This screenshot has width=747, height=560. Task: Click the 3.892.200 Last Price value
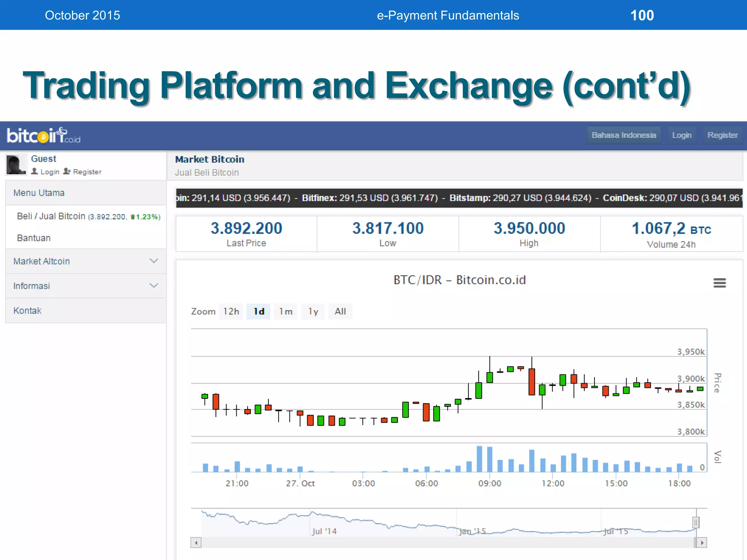tap(247, 229)
